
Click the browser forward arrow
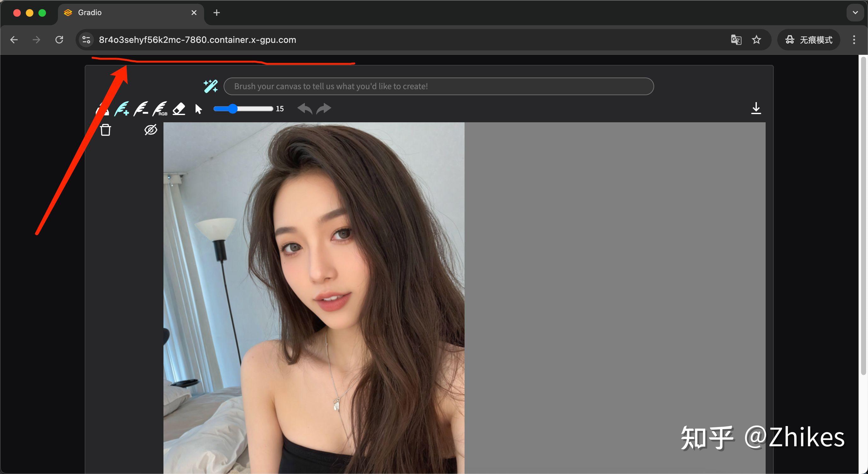pos(37,40)
